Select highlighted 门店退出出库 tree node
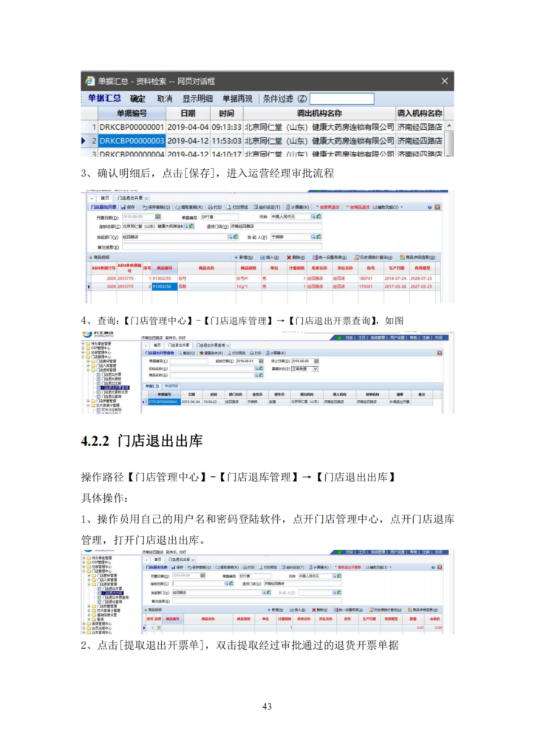Screen dimensions: 535x756 click(112, 593)
